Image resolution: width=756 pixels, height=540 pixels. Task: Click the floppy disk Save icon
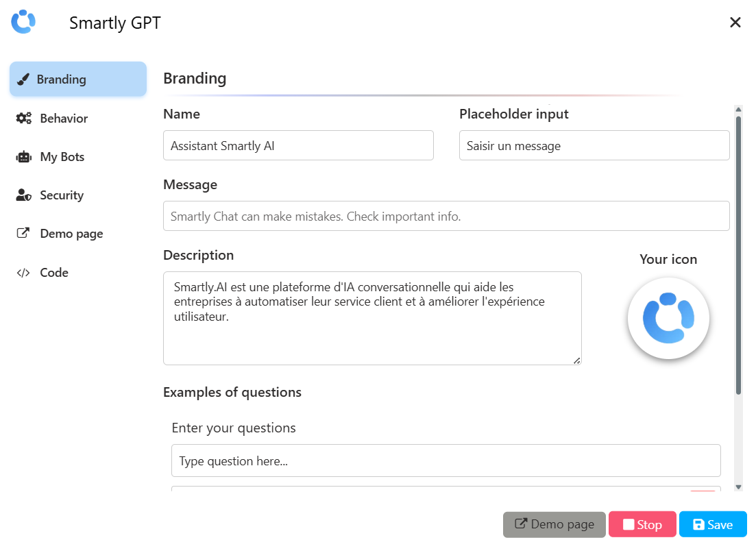point(698,524)
